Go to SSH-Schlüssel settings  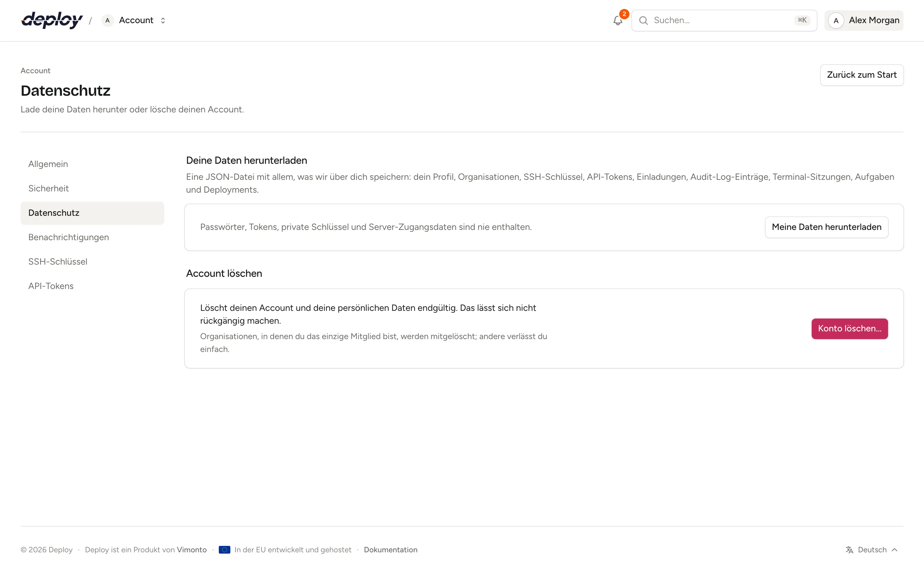tap(92, 262)
